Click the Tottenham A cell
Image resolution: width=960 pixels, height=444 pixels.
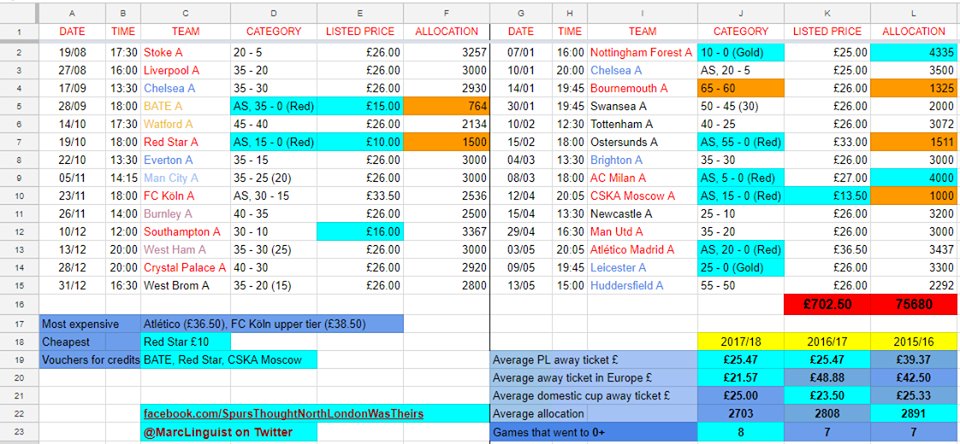tap(642, 124)
